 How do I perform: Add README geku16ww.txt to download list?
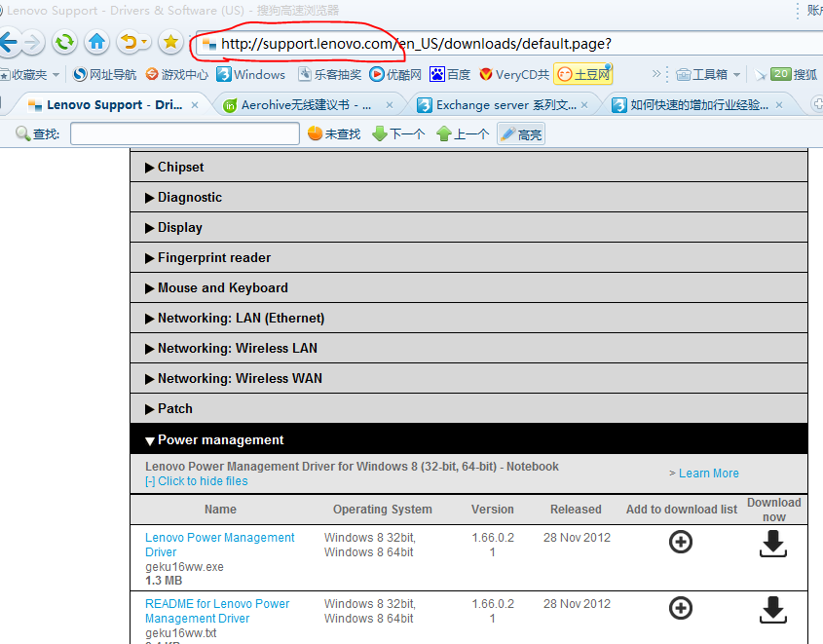point(681,608)
